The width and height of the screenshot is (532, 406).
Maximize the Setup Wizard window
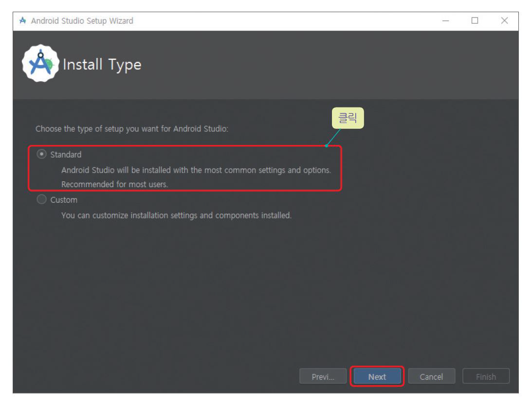[x=475, y=21]
